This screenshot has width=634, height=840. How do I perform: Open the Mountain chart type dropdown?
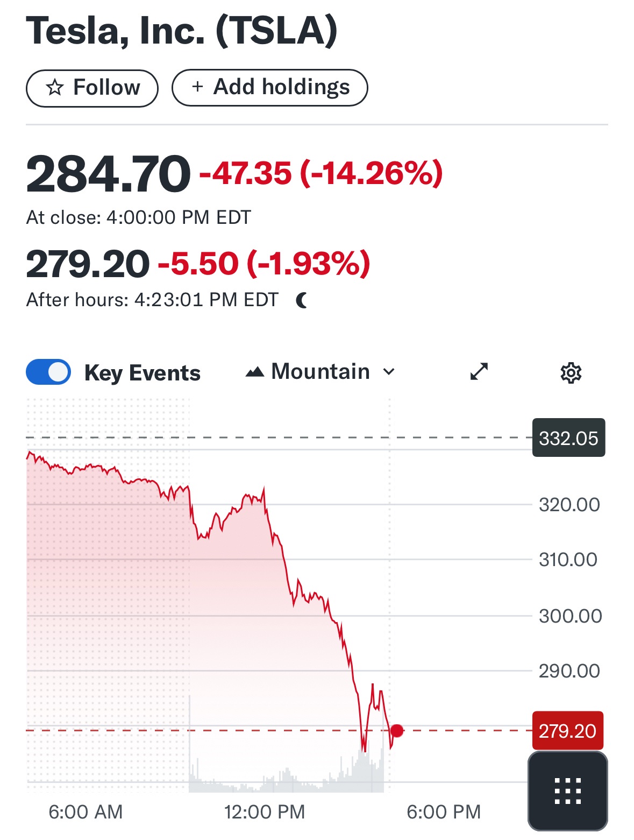click(x=320, y=372)
